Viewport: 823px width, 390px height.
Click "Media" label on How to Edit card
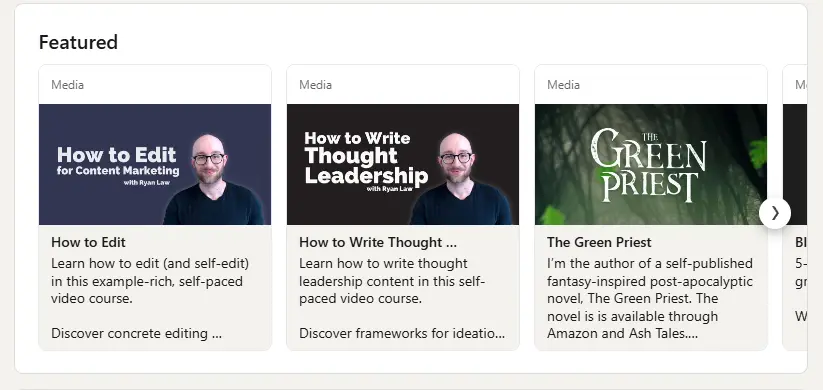coord(67,85)
